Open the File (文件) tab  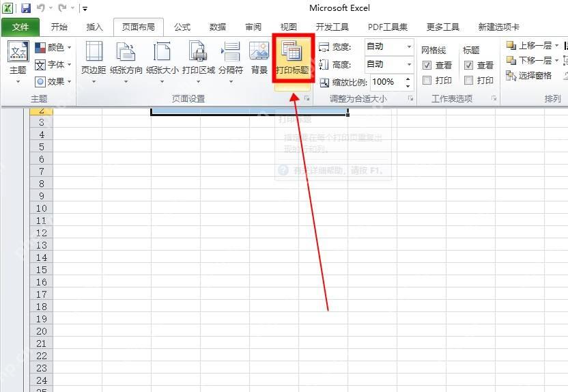[x=20, y=27]
